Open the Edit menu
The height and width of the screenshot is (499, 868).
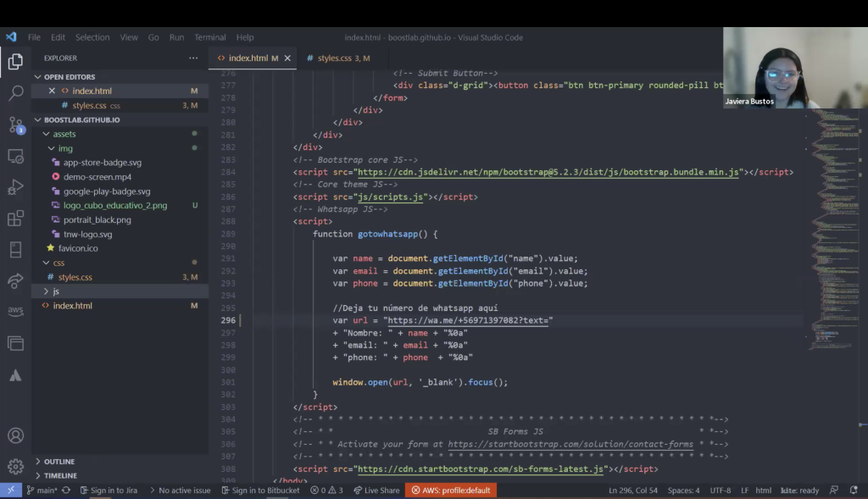click(58, 37)
